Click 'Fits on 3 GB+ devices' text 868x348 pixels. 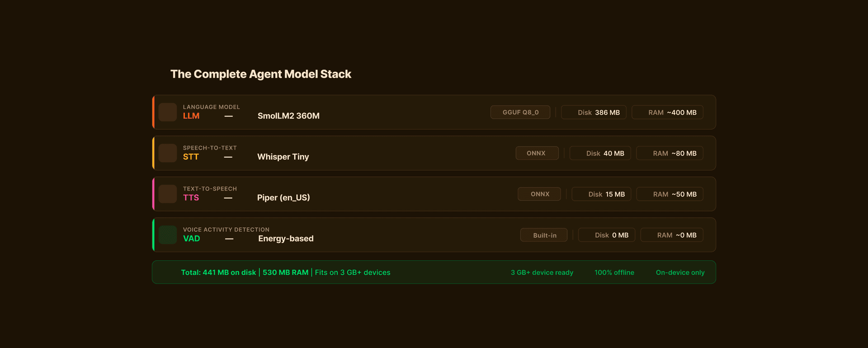pyautogui.click(x=353, y=273)
